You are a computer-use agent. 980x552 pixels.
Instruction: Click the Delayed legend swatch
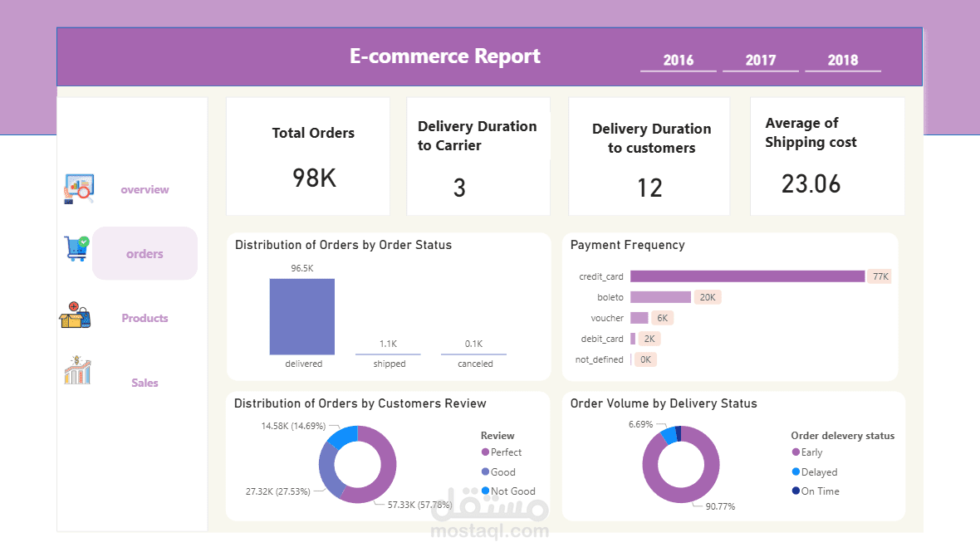796,472
